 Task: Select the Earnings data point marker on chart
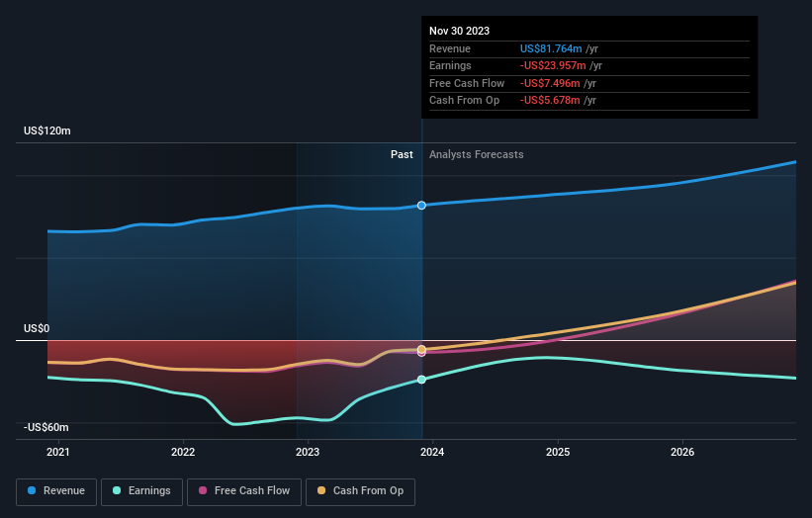pyautogui.click(x=421, y=380)
